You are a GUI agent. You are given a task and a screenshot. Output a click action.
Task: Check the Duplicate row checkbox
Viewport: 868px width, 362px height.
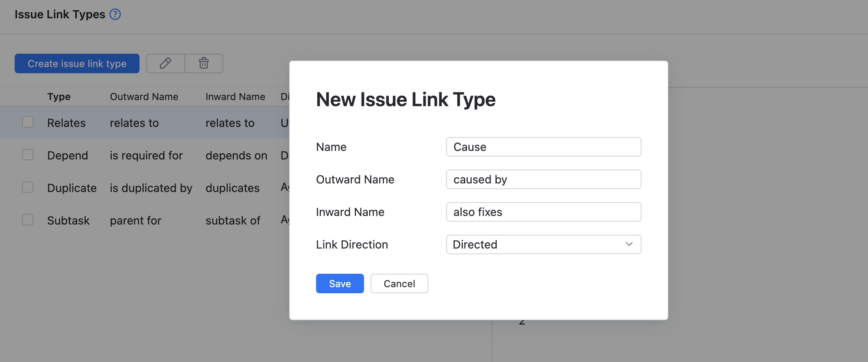pyautogui.click(x=28, y=188)
